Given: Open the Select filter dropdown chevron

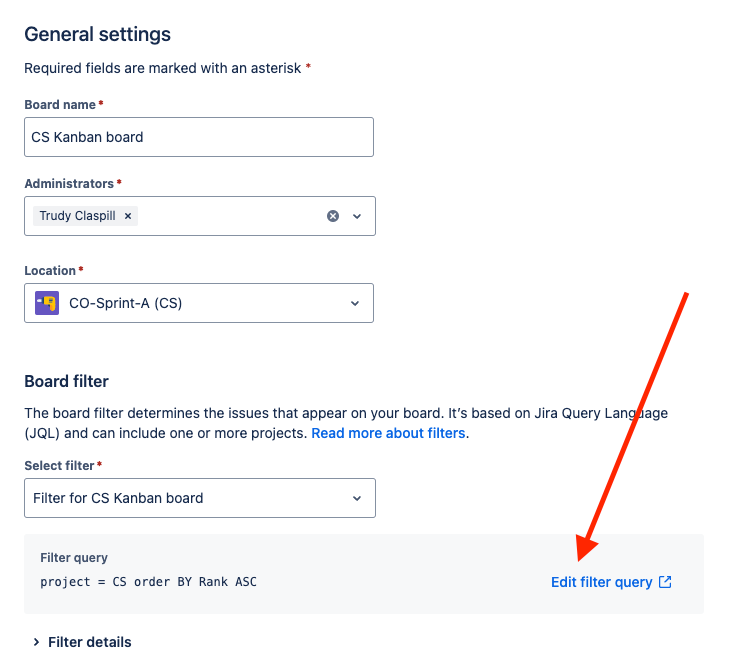Looking at the screenshot, I should pos(357,498).
